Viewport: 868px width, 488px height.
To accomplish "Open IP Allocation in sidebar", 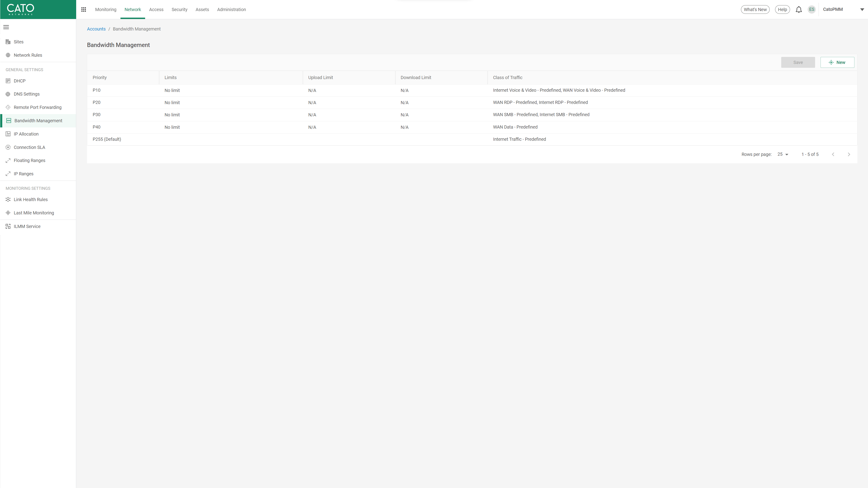I will [26, 134].
